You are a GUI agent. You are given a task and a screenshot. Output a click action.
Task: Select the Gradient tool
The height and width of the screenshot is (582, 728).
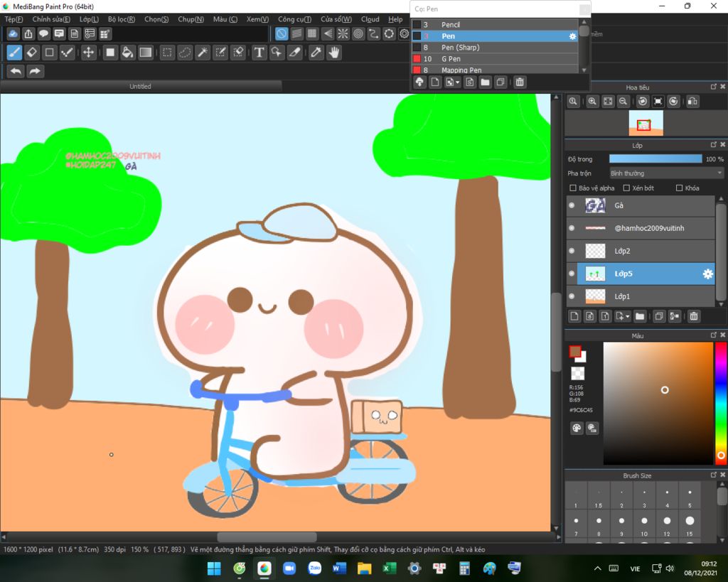click(x=145, y=53)
